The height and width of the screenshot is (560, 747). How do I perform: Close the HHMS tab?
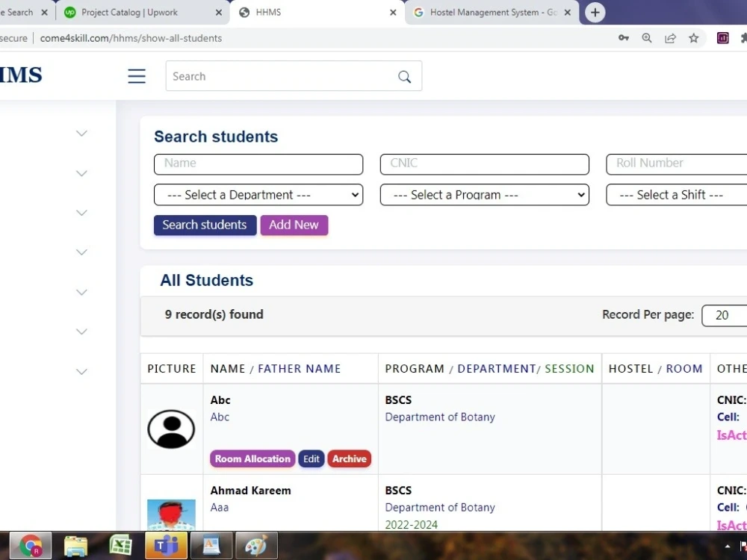393,13
